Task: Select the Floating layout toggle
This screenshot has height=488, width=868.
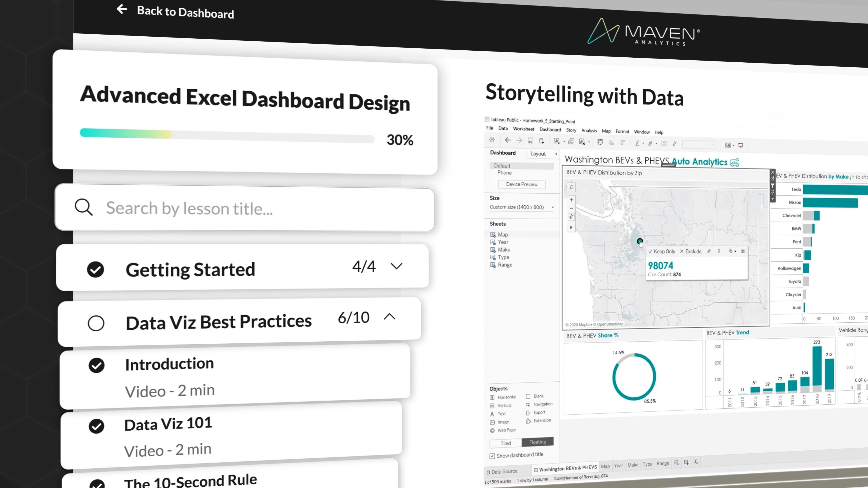Action: pyautogui.click(x=538, y=442)
